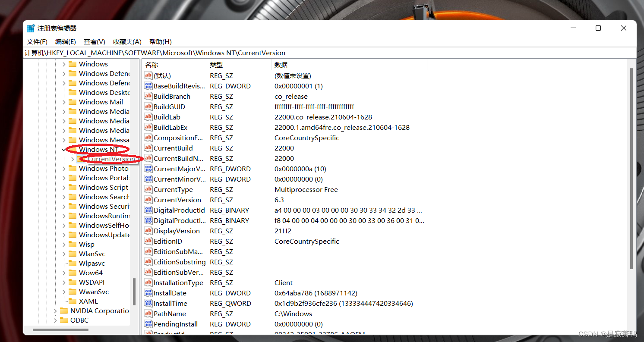Expand the WlanSvc tree node

64,254
